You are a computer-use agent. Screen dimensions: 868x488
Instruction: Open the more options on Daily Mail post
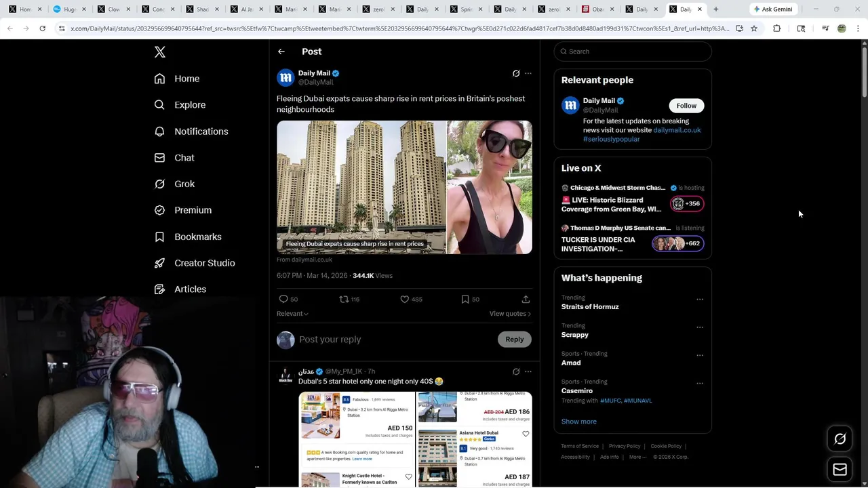[x=528, y=73]
